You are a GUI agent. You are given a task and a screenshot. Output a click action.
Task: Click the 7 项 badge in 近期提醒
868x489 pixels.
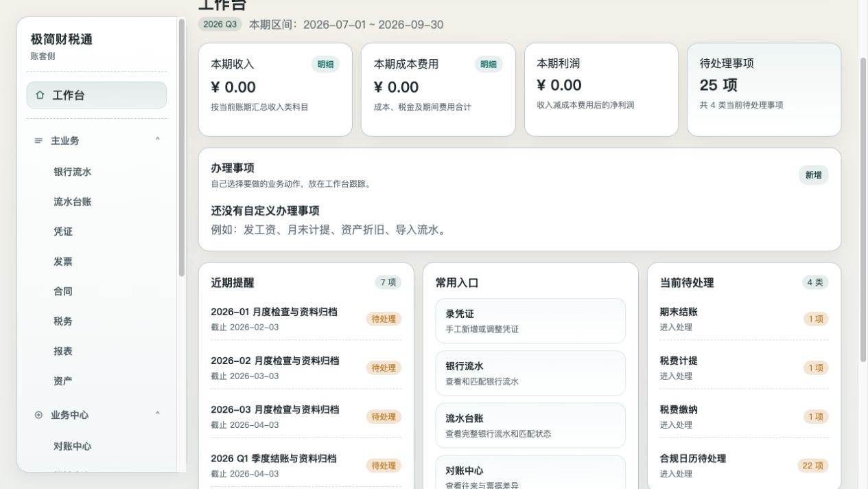388,282
